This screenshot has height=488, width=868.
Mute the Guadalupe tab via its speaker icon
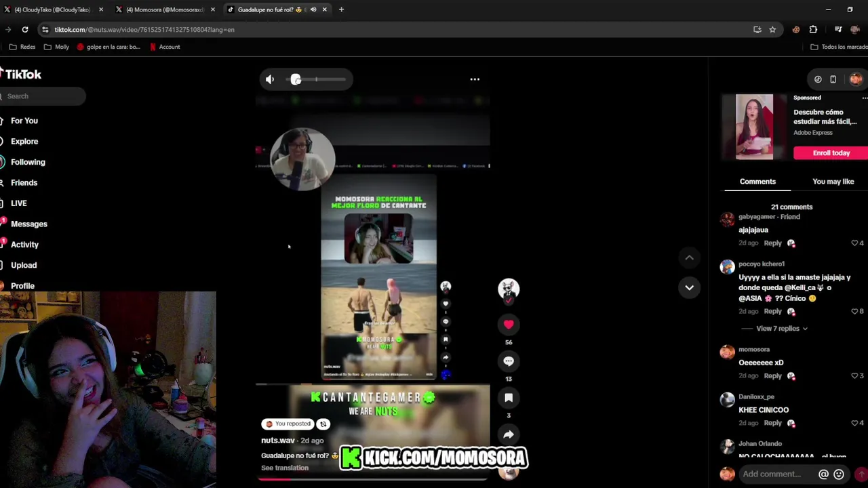[x=313, y=9]
